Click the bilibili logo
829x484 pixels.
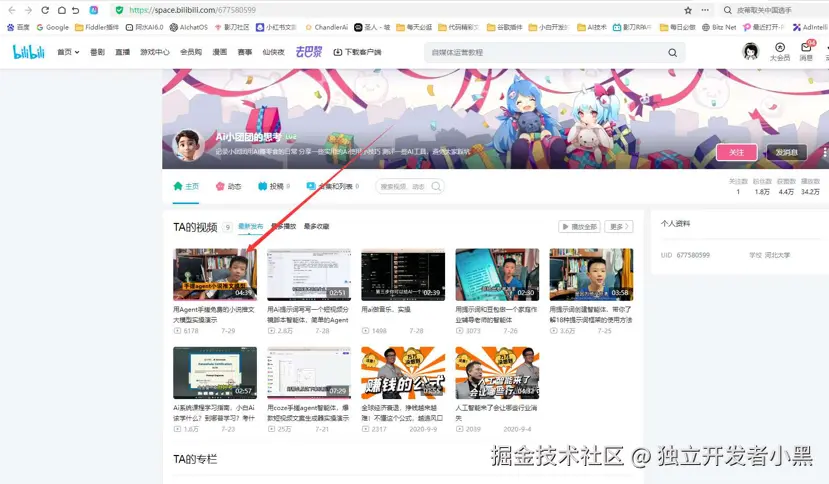coord(28,51)
